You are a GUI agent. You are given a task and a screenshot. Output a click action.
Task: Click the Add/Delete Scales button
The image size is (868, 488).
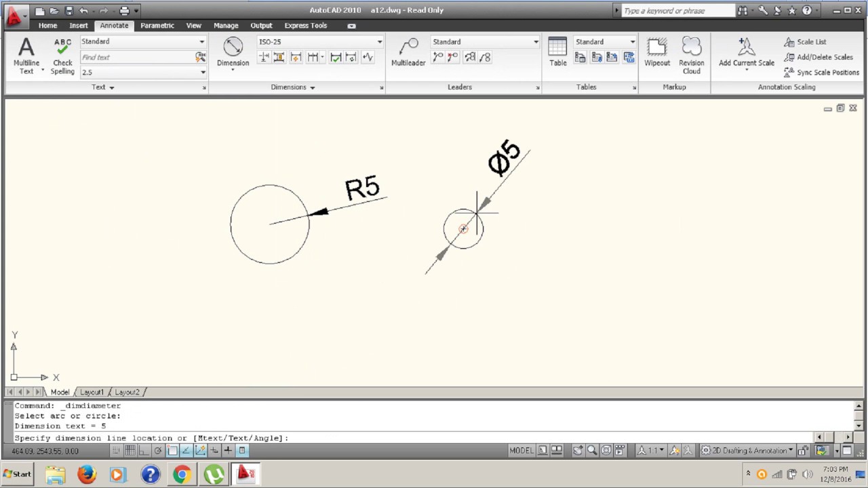pos(818,57)
